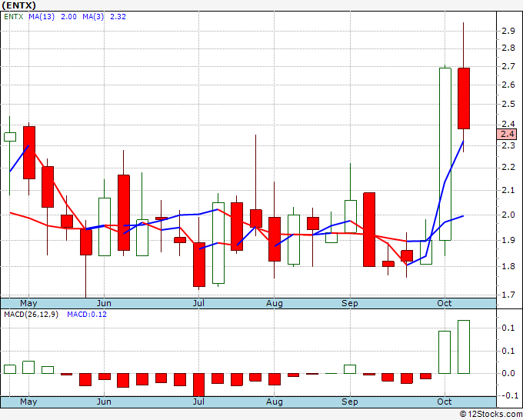Click the 2.7 price axis label

click(x=508, y=66)
